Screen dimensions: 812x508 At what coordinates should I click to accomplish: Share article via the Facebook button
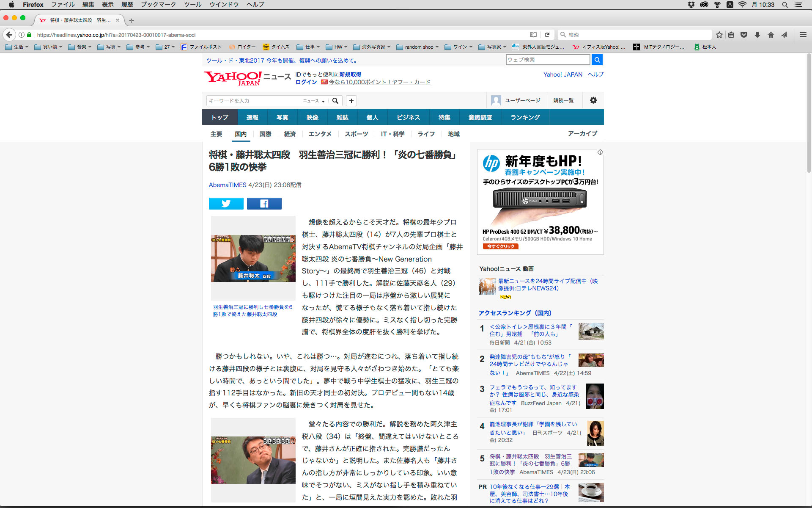click(x=264, y=204)
